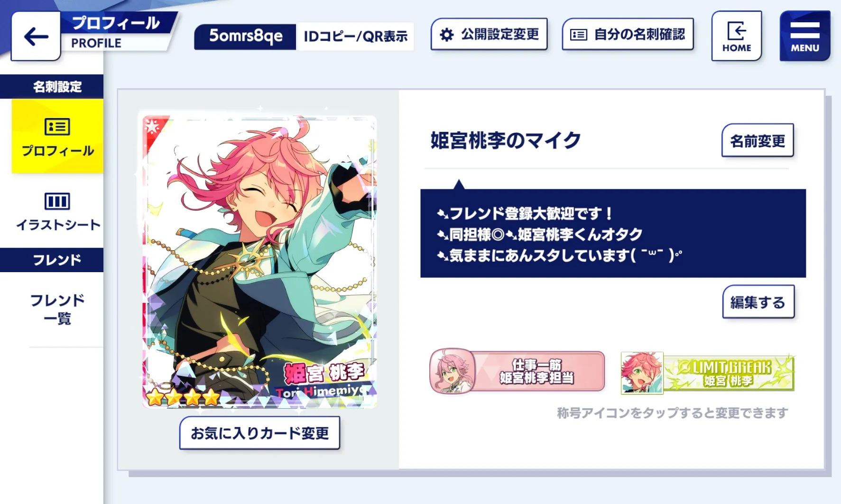
Task: Click the 名前変更 button
Action: point(758,141)
